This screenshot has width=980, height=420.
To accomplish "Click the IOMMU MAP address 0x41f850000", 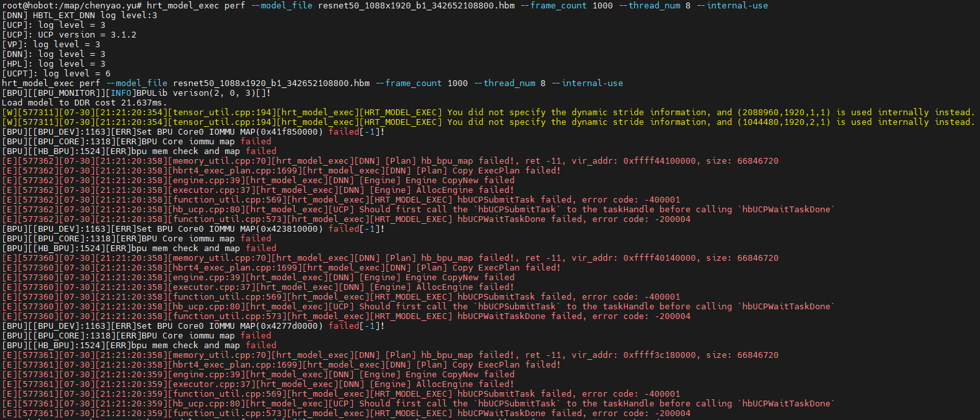I will (289, 131).
